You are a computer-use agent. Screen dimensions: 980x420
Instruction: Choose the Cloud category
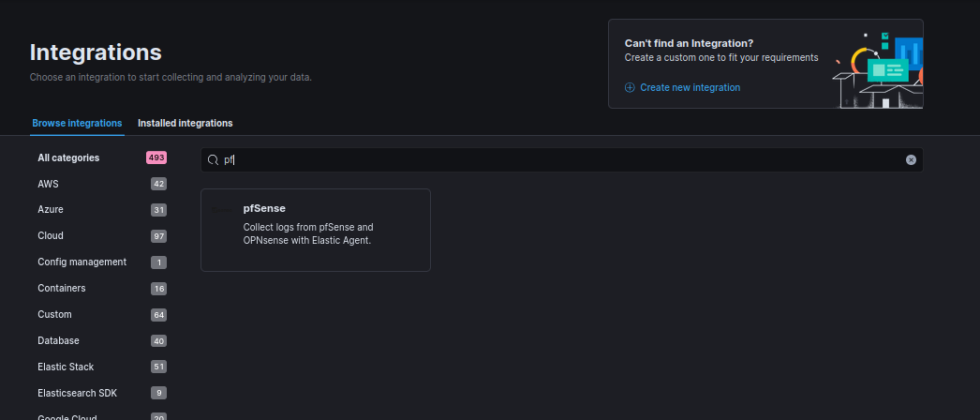51,236
